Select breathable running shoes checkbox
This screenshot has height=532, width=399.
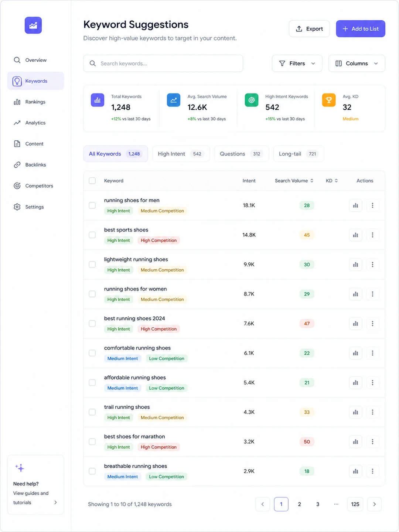92,471
